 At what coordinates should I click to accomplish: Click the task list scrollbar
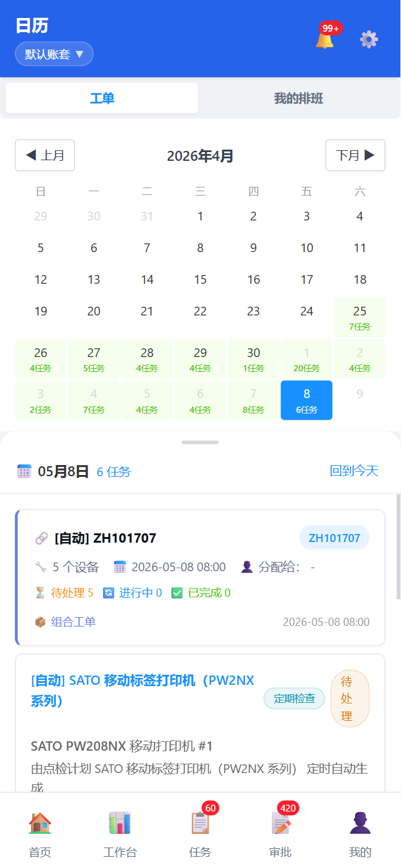399,546
